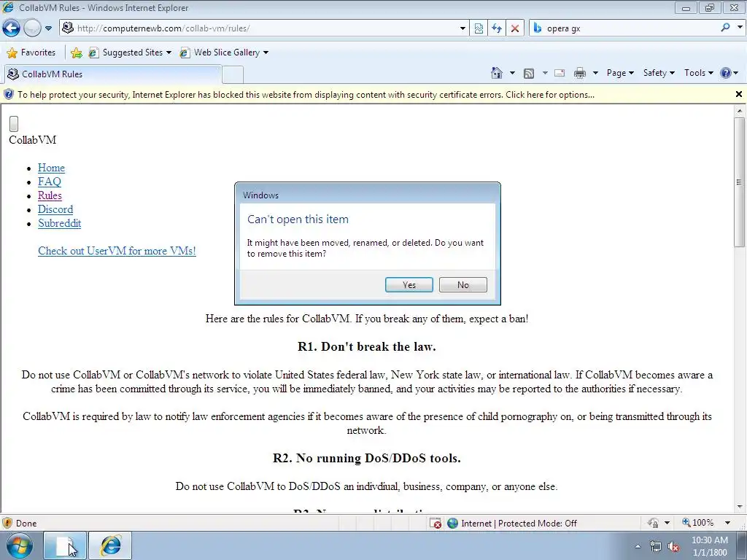This screenshot has width=747, height=560.
Task: Click No in the Windows dialog
Action: tap(463, 285)
